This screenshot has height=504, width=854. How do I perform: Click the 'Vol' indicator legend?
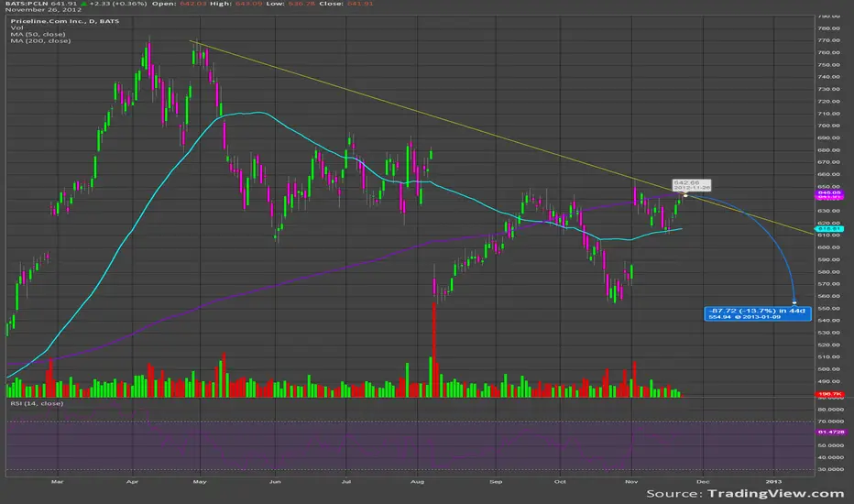(16, 27)
